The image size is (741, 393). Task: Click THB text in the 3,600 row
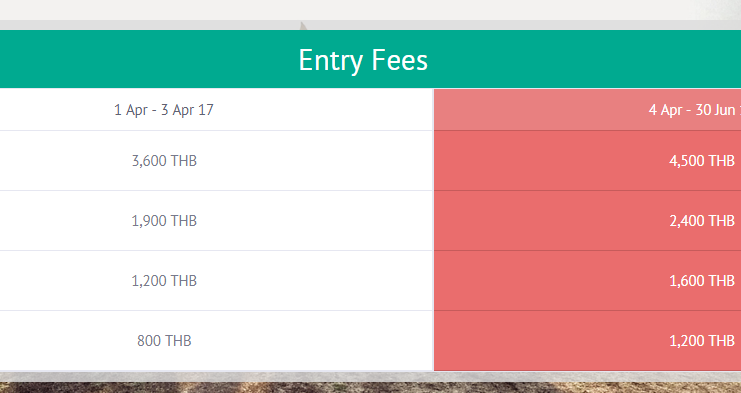[184, 161]
